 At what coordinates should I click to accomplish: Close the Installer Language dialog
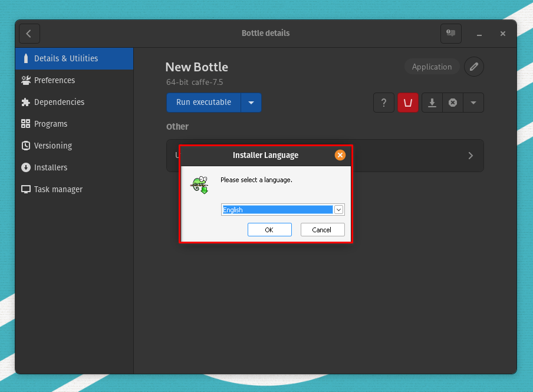tap(340, 155)
